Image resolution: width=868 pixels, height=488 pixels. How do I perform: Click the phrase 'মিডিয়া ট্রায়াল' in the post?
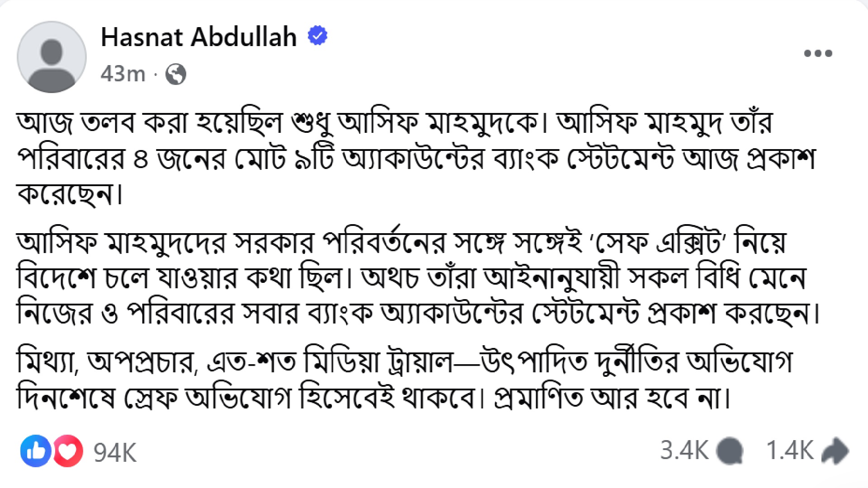coord(379,362)
